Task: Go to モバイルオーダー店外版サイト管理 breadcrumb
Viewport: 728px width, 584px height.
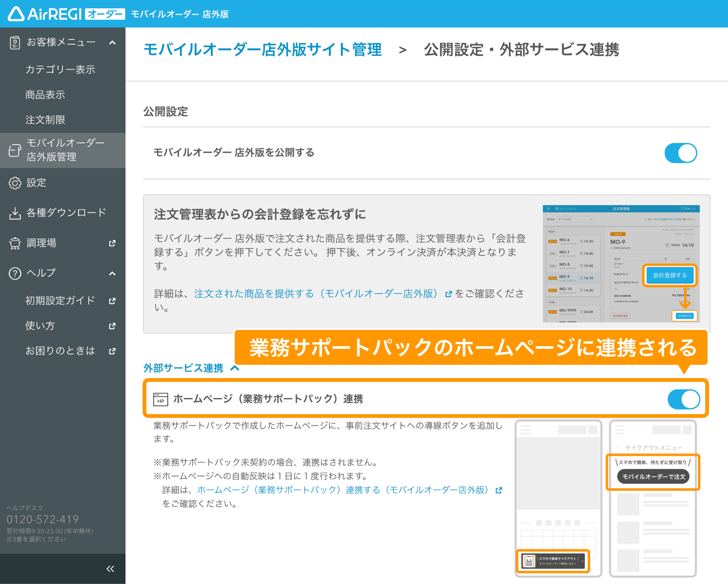Action: (262, 50)
